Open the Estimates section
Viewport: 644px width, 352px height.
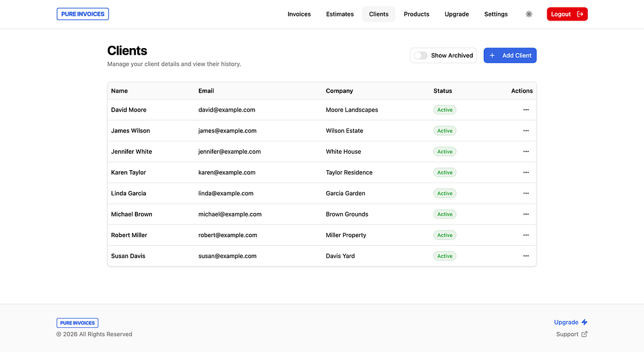pos(340,13)
